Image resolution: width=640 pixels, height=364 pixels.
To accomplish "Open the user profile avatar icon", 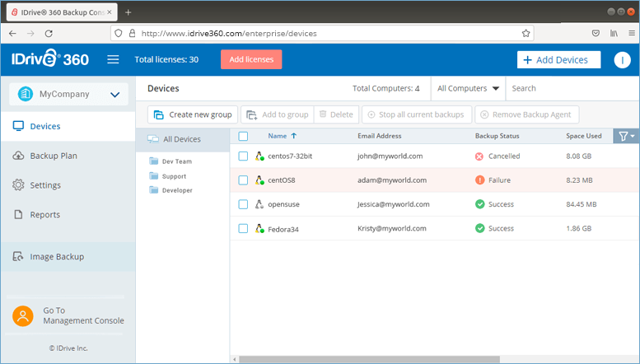I will tap(623, 60).
